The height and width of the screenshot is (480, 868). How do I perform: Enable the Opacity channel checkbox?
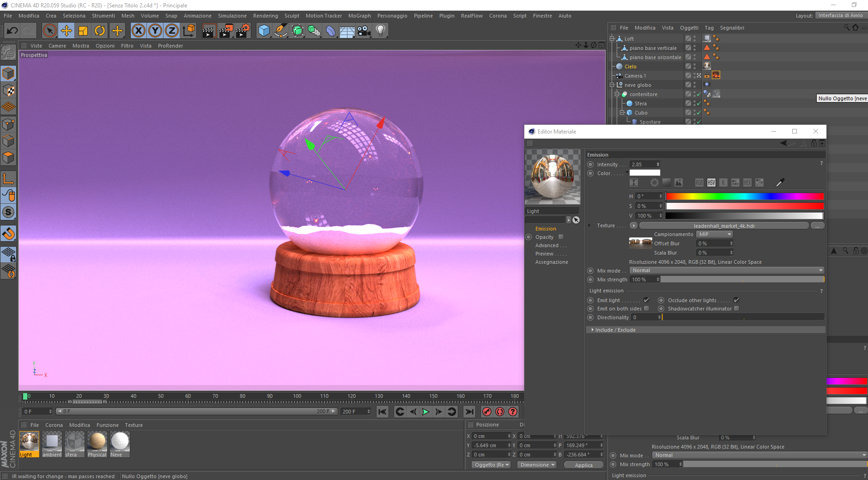tap(561, 237)
